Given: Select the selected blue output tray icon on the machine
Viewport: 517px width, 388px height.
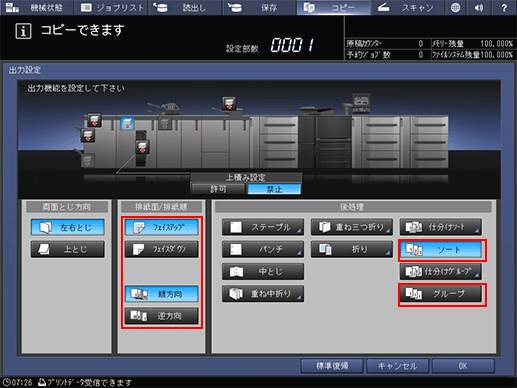Looking at the screenshot, I should click(x=127, y=123).
